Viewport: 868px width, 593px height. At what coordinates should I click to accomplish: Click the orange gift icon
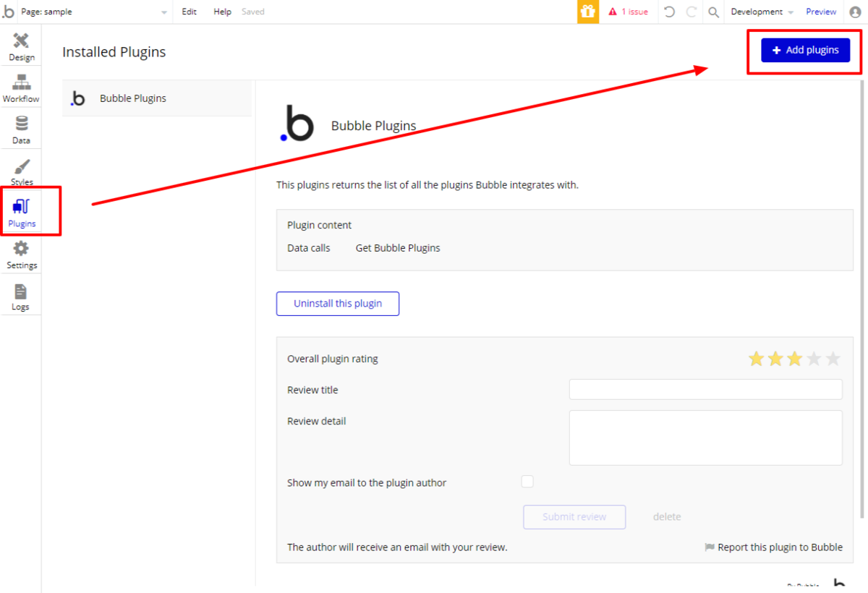click(x=588, y=12)
